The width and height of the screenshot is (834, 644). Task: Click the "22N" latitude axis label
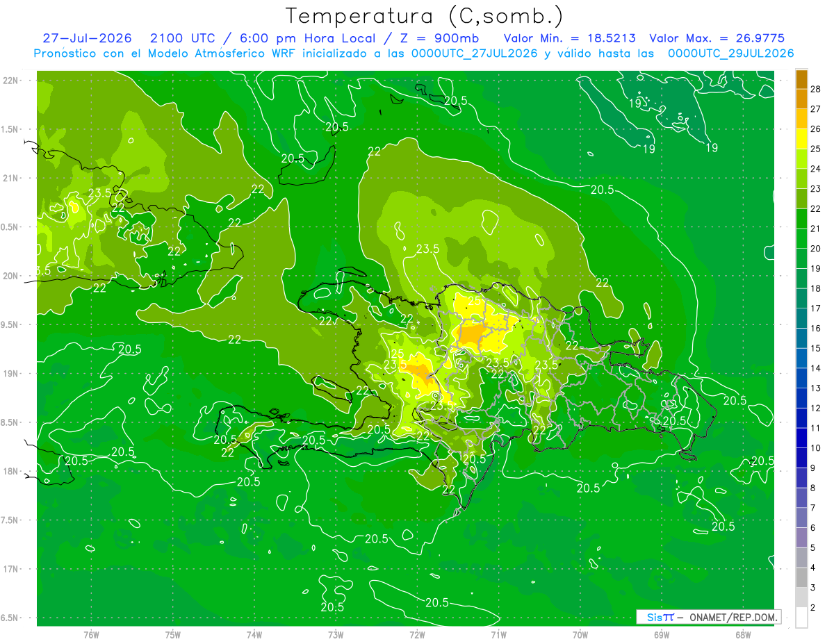(12, 81)
